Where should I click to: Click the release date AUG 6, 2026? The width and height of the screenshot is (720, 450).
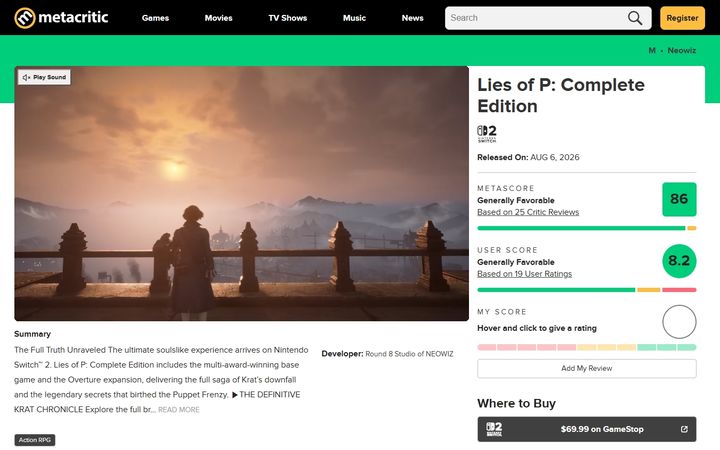pos(555,157)
